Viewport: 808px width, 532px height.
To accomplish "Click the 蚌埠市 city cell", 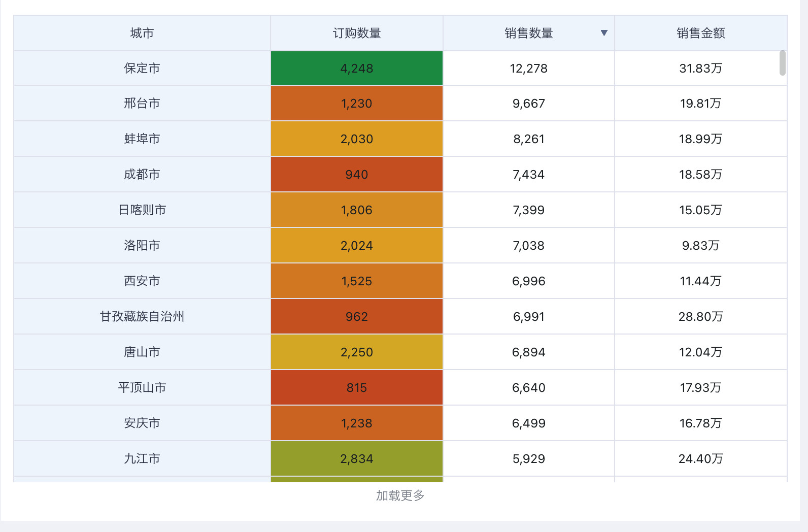I will point(142,139).
